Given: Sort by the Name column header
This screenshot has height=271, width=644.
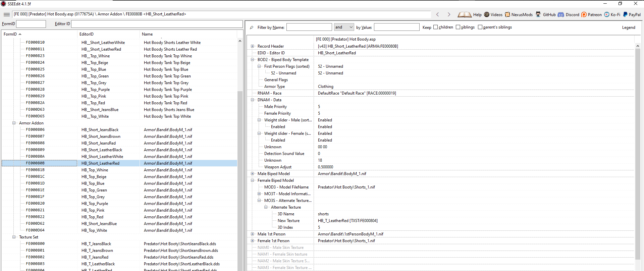Looking at the screenshot, I should pyautogui.click(x=188, y=34).
